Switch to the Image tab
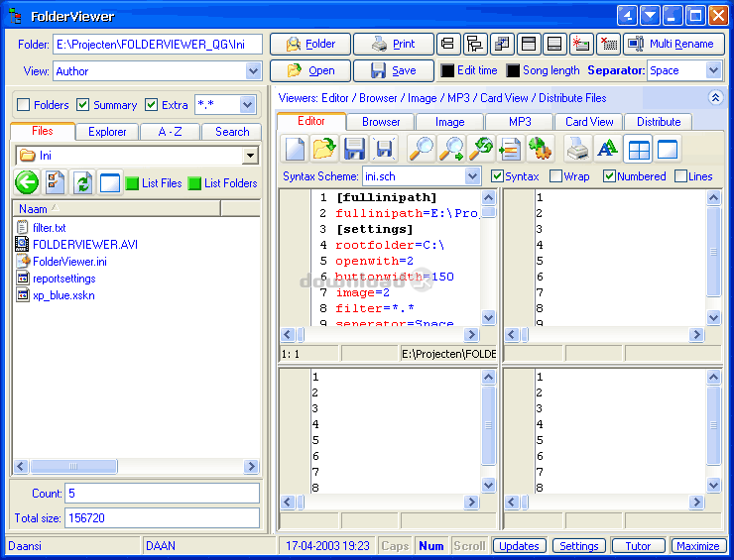The width and height of the screenshot is (734, 560). pos(450,122)
